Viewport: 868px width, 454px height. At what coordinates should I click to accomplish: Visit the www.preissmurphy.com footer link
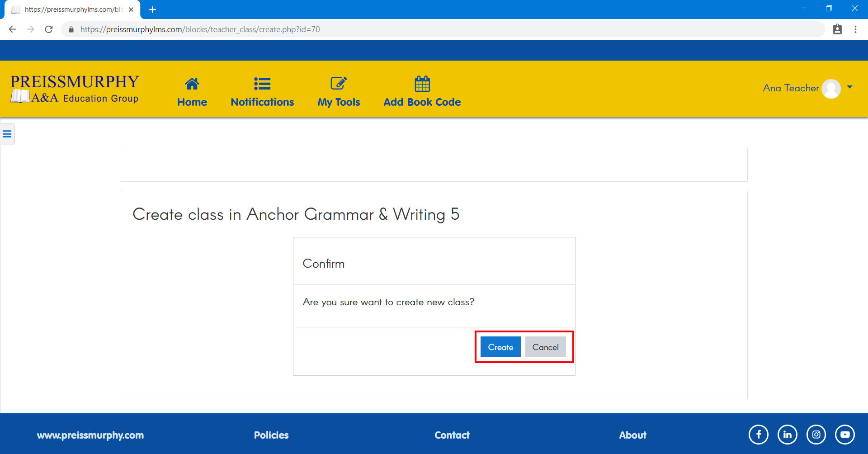tap(90, 435)
